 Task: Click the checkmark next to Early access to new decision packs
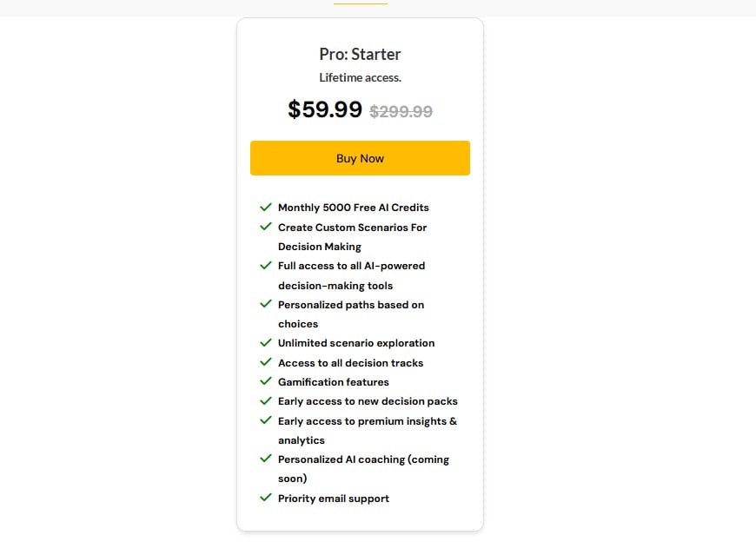pos(266,401)
